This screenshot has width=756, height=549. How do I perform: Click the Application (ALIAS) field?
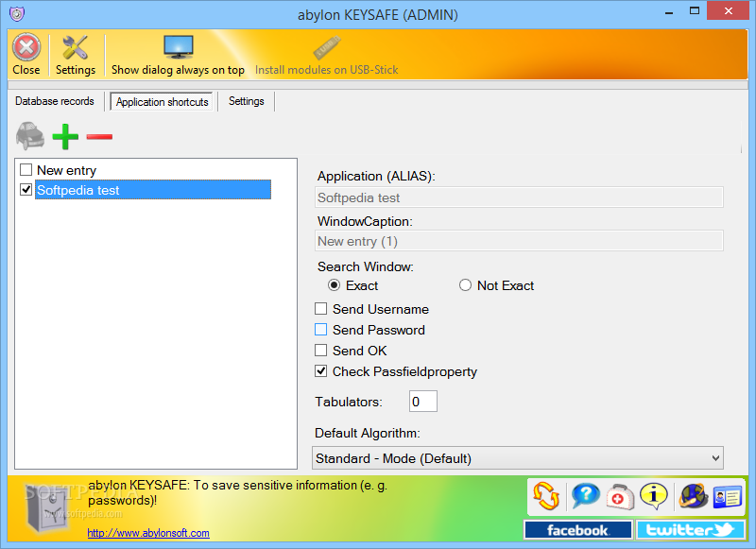coord(519,197)
